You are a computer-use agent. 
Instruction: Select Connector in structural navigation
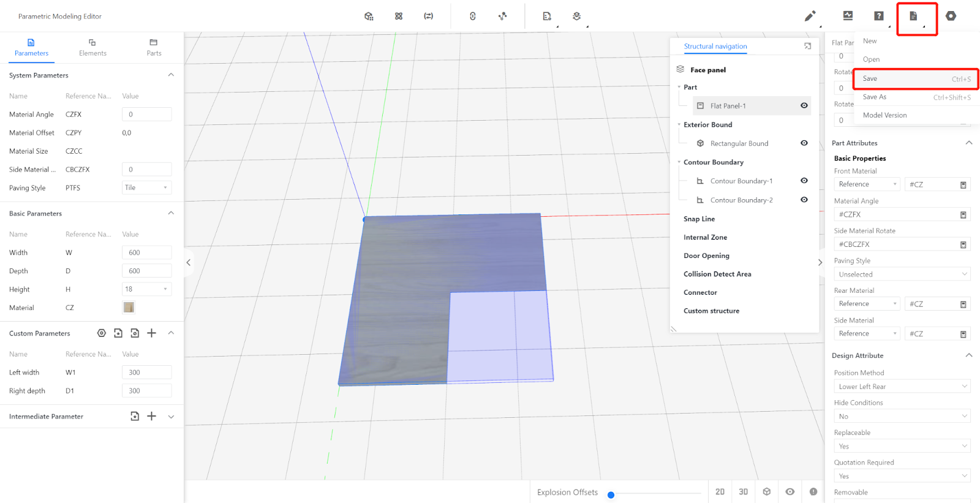coord(700,292)
